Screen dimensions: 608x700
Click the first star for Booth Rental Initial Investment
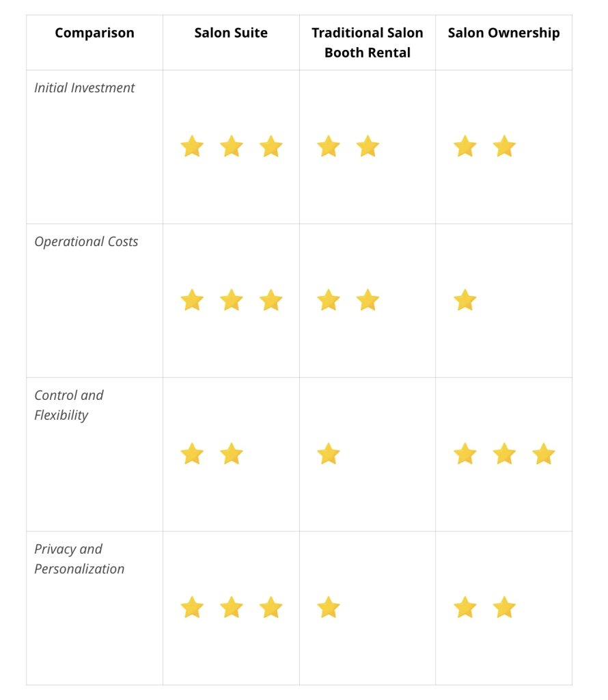(x=329, y=146)
